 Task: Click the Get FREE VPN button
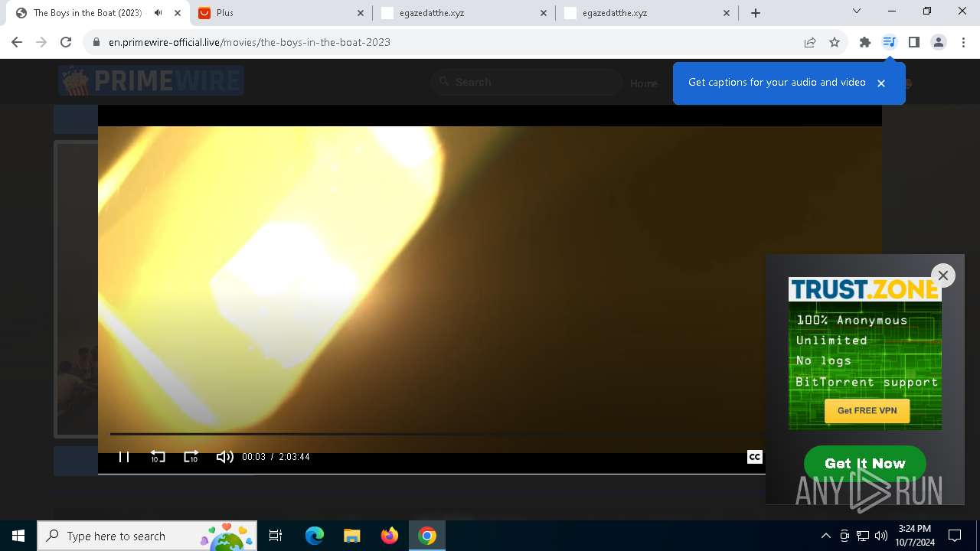[x=867, y=411]
